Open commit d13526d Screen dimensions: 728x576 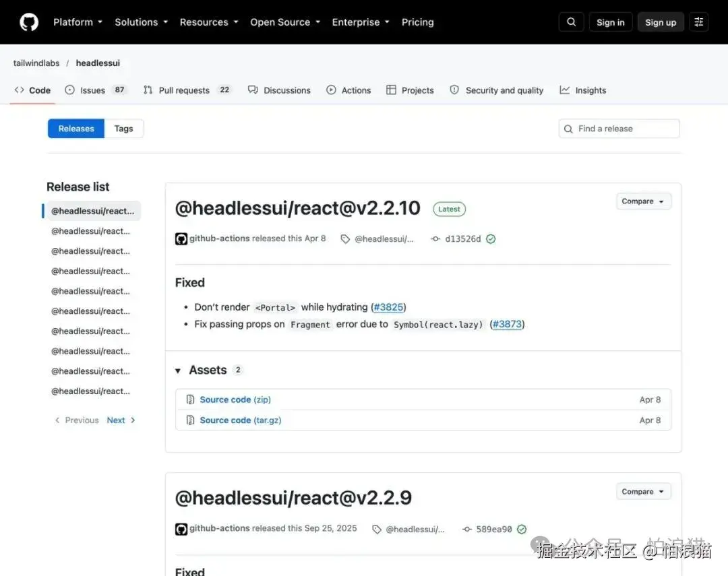tap(463, 238)
